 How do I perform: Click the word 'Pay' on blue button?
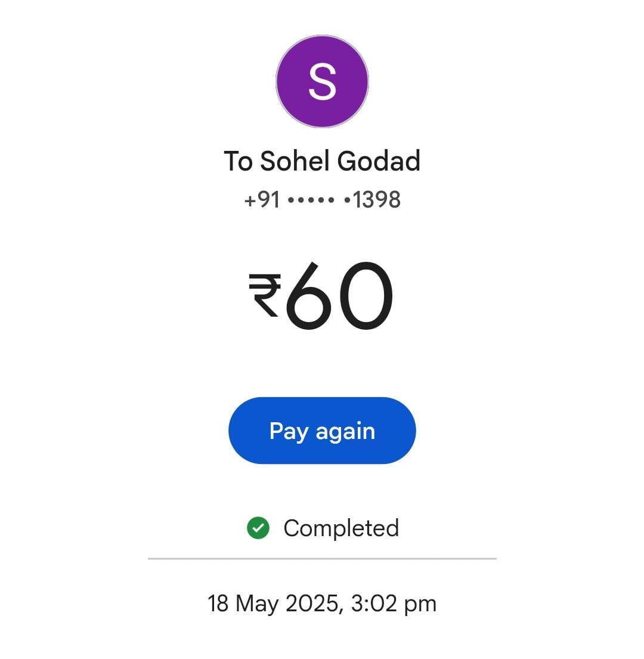(289, 432)
